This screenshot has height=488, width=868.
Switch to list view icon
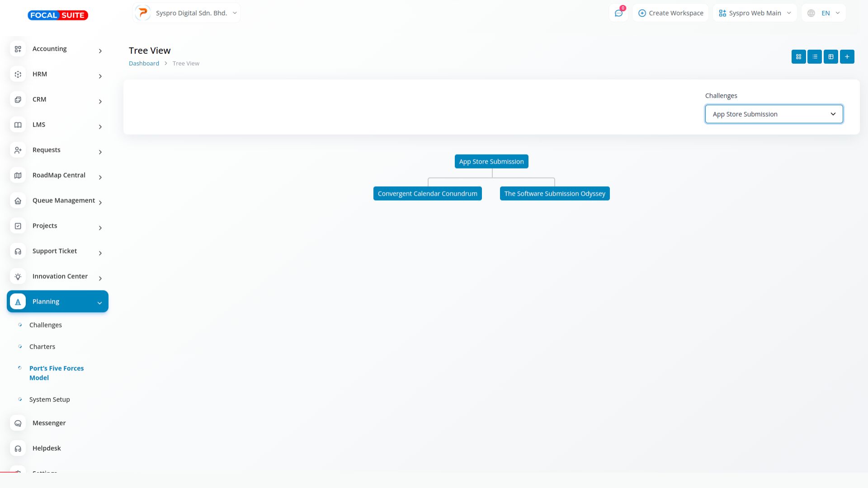pyautogui.click(x=815, y=57)
